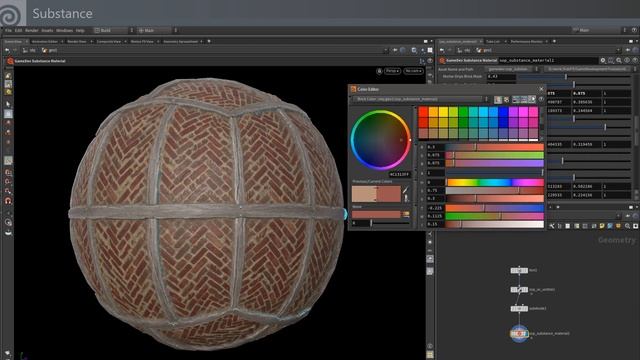Switch to the Motion FX View tab
The height and width of the screenshot is (360, 640).
[x=142, y=42]
